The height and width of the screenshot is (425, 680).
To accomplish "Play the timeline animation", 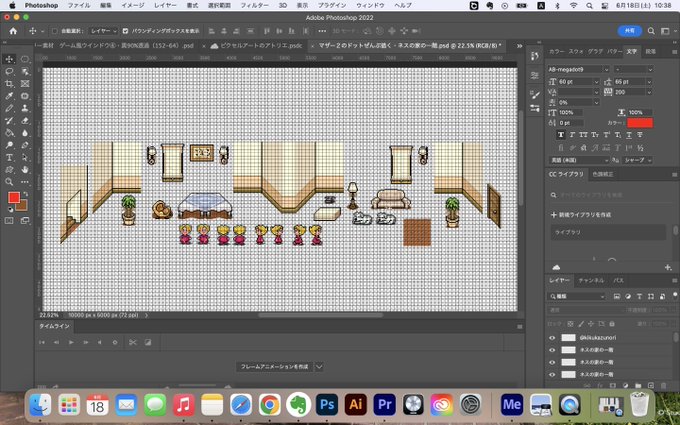I will pos(71,342).
